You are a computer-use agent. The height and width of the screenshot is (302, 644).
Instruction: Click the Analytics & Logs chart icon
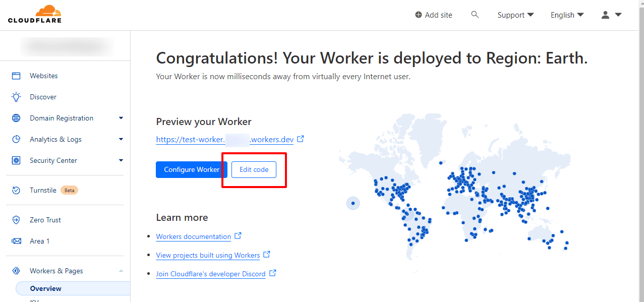tap(16, 139)
